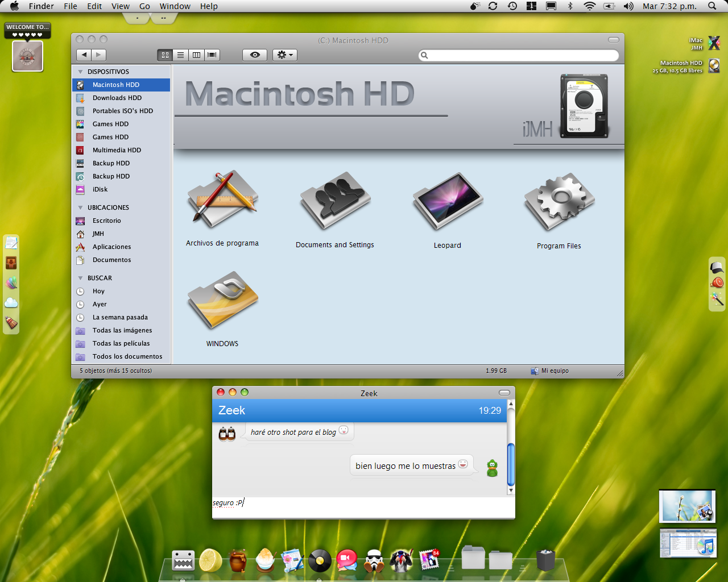Click the message input in Zeek chat
This screenshot has height=582, width=728.
click(x=363, y=507)
